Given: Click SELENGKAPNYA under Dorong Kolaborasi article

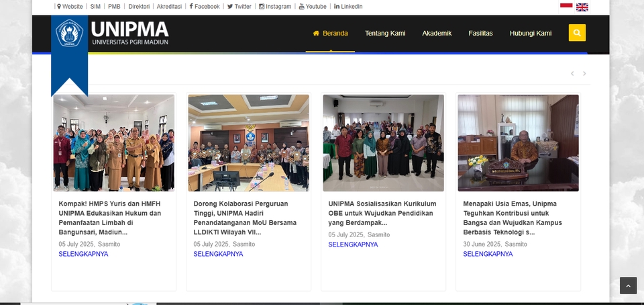Looking at the screenshot, I should point(218,254).
